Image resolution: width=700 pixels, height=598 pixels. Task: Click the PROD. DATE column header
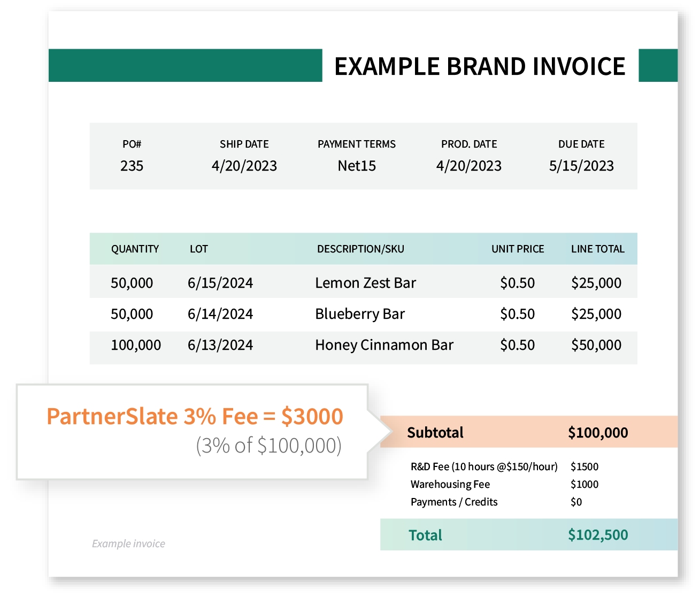tap(469, 144)
